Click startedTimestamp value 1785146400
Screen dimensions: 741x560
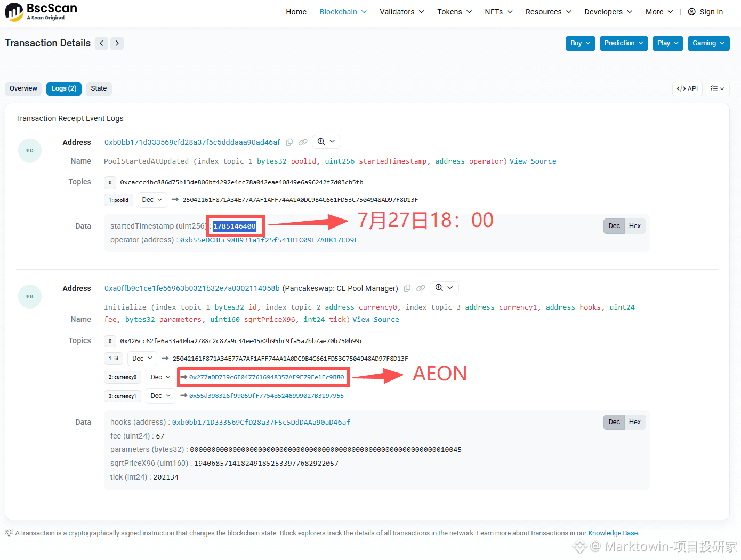235,226
